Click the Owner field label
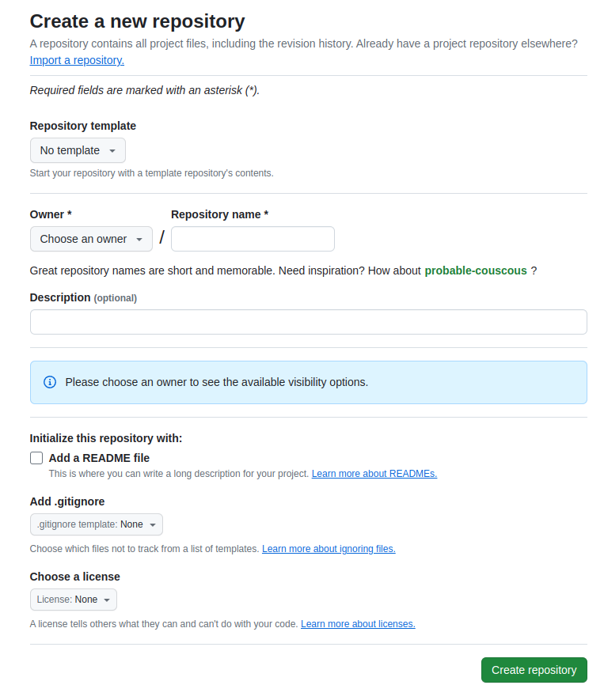The height and width of the screenshot is (700, 604). [51, 214]
